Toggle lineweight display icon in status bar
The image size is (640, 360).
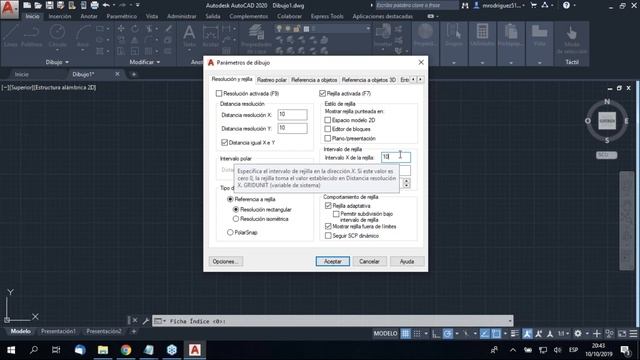coord(515,333)
